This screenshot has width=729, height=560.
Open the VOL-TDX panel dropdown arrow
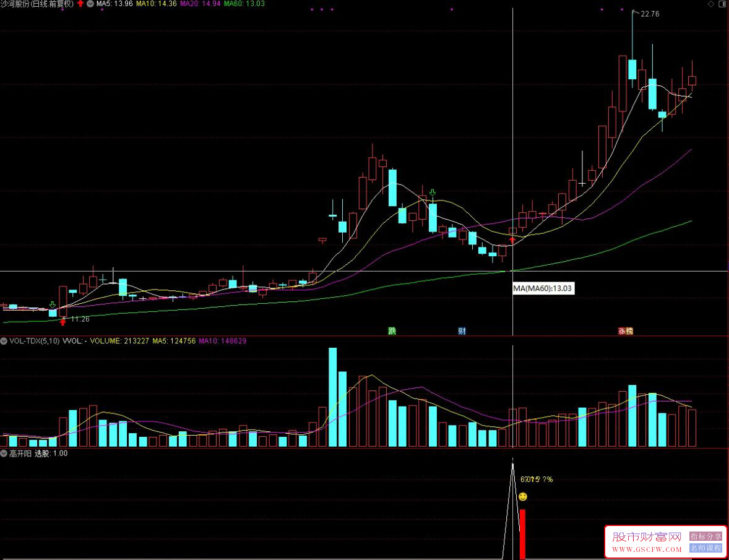tap(4, 341)
